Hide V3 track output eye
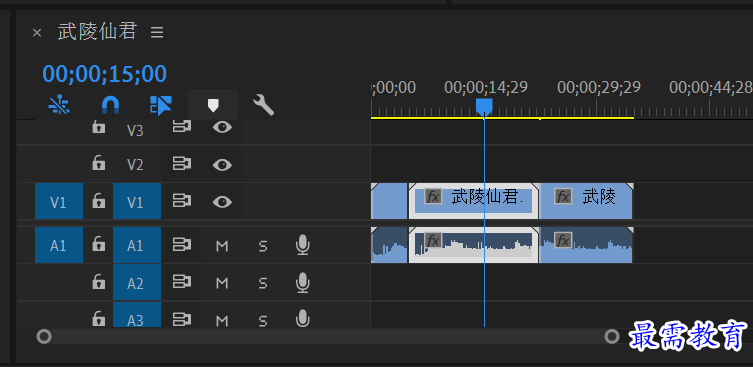 point(222,127)
